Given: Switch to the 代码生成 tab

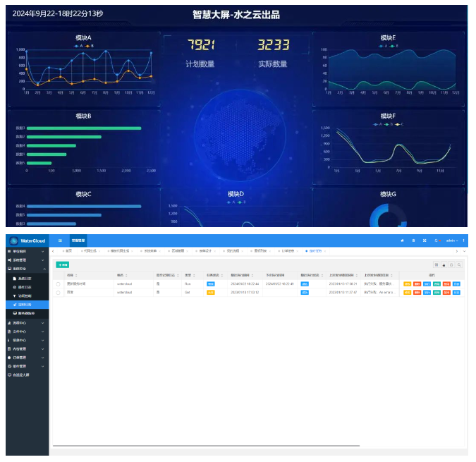Looking at the screenshot, I should (x=90, y=251).
